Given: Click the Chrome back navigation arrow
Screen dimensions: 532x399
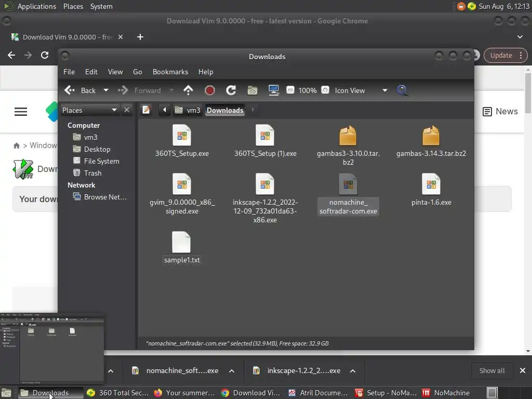Looking at the screenshot, I should click(x=11, y=55).
